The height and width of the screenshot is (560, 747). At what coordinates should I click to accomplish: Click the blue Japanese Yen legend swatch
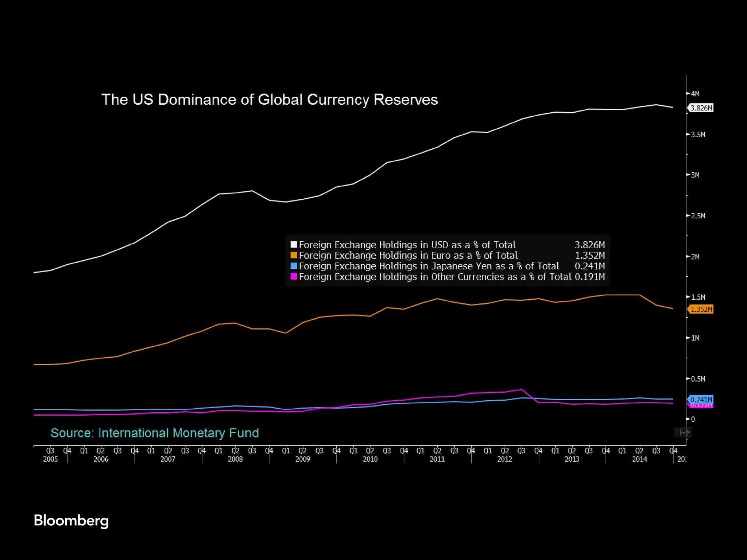point(294,266)
